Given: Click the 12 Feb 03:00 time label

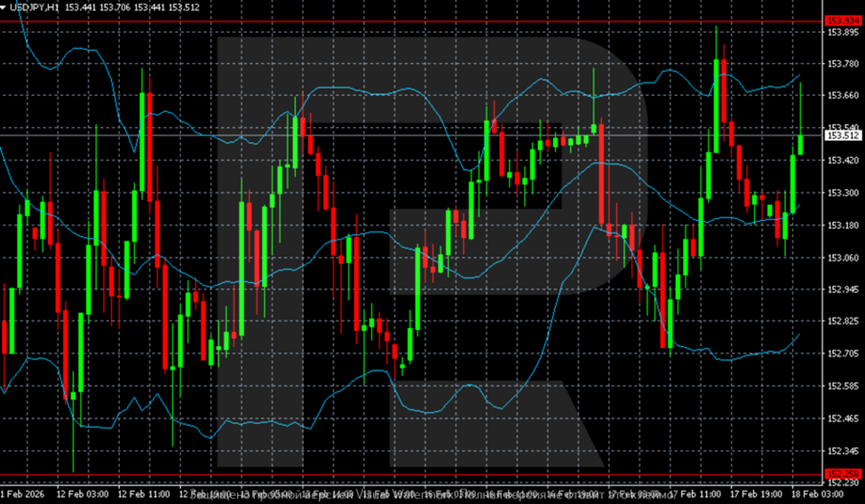Looking at the screenshot, I should pos(83,493).
